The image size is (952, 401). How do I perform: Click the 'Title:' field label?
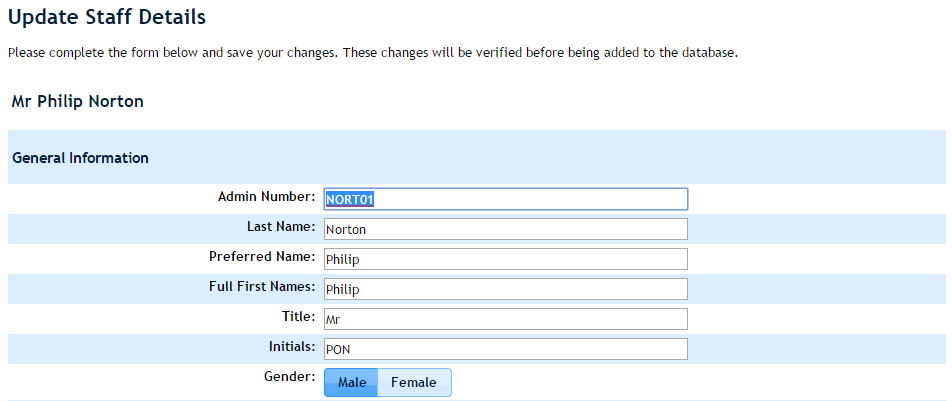coord(298,317)
